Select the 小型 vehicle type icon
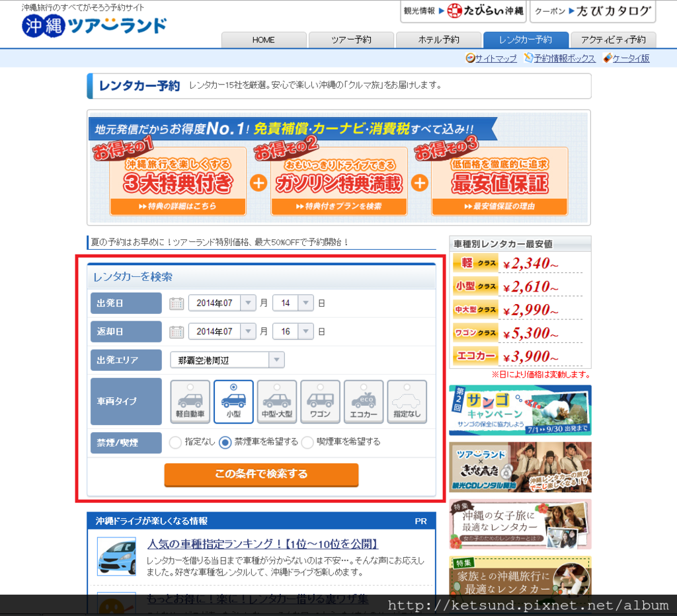677x616 pixels. point(233,402)
